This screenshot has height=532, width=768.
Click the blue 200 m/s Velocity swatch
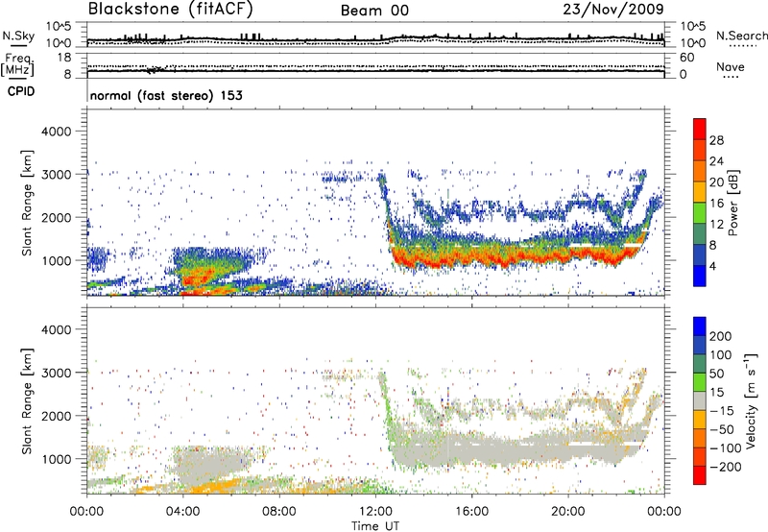(x=700, y=326)
